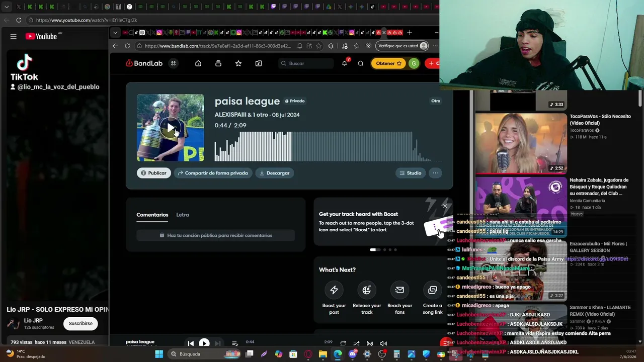Screen dimensions: 644x362
Task: Toggle volume mute in the player
Action: 383,343
